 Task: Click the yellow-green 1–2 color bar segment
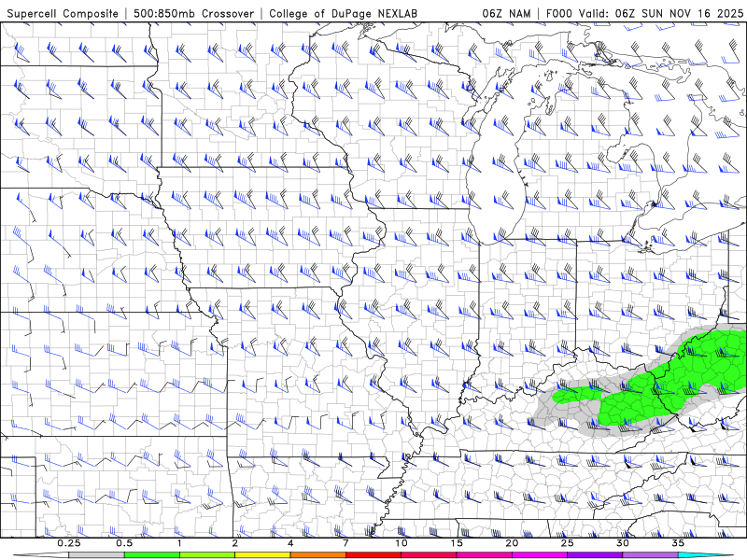(x=207, y=555)
